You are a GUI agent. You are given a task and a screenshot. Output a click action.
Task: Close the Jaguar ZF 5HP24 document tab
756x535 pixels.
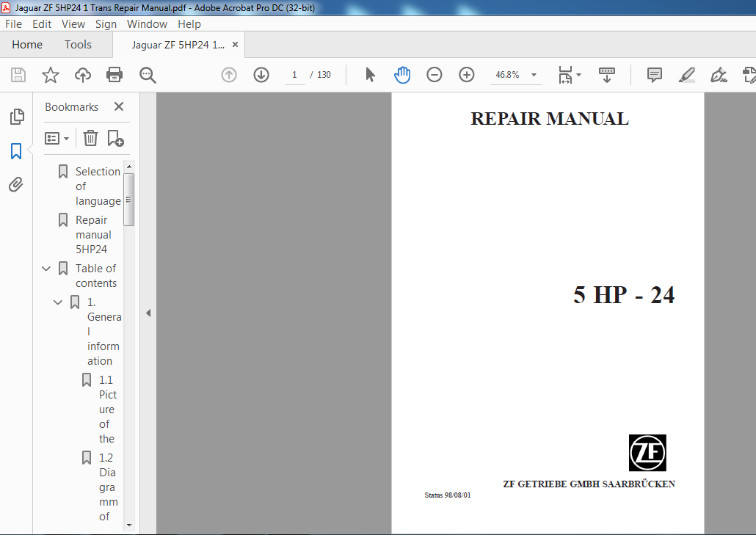click(x=236, y=44)
